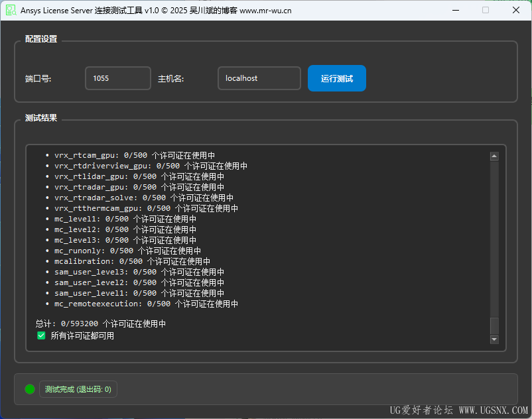The width and height of the screenshot is (532, 419).
Task: Close the Ansys License Server tool
Action: [x=516, y=10]
